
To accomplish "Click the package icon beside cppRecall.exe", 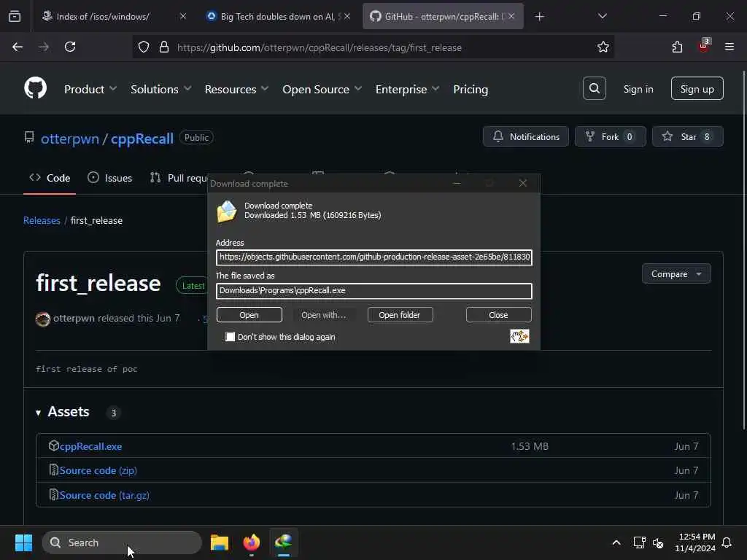I will point(53,446).
